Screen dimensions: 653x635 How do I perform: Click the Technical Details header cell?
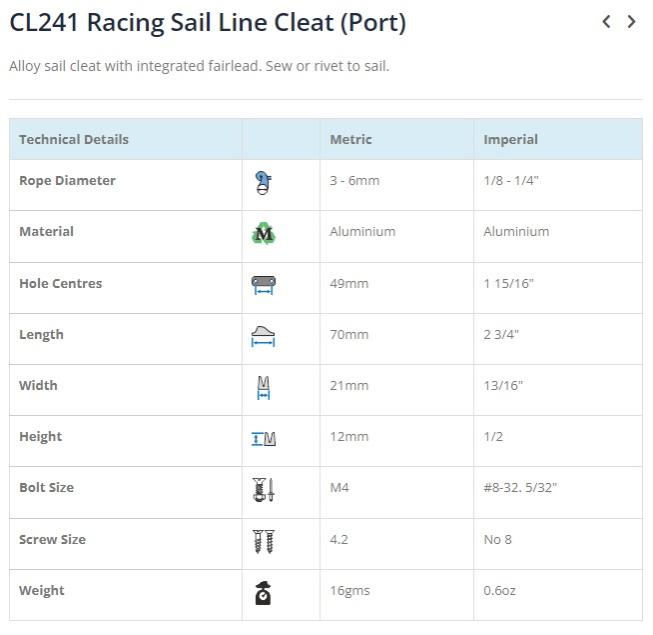[x=74, y=139]
